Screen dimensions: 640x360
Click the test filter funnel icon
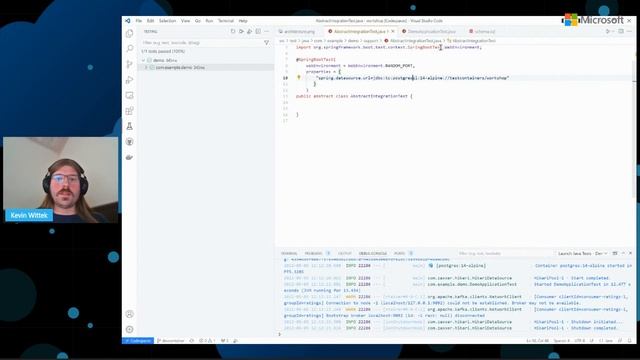click(x=267, y=42)
